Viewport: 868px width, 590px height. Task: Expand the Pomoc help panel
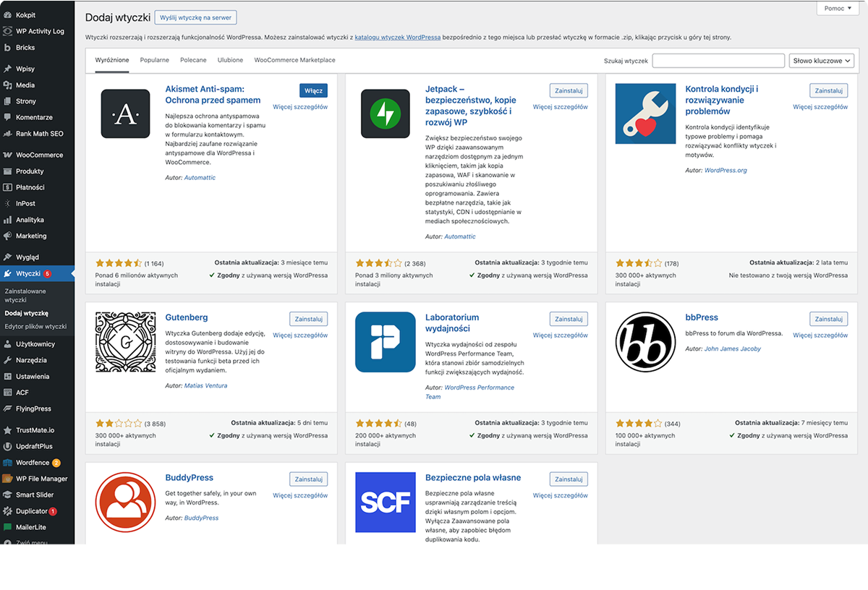click(x=838, y=9)
